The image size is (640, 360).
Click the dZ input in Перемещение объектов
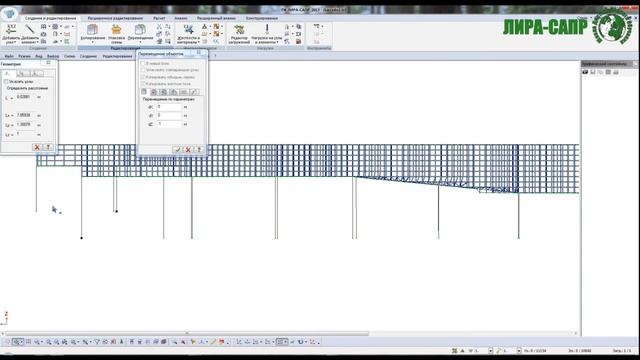coord(169,124)
